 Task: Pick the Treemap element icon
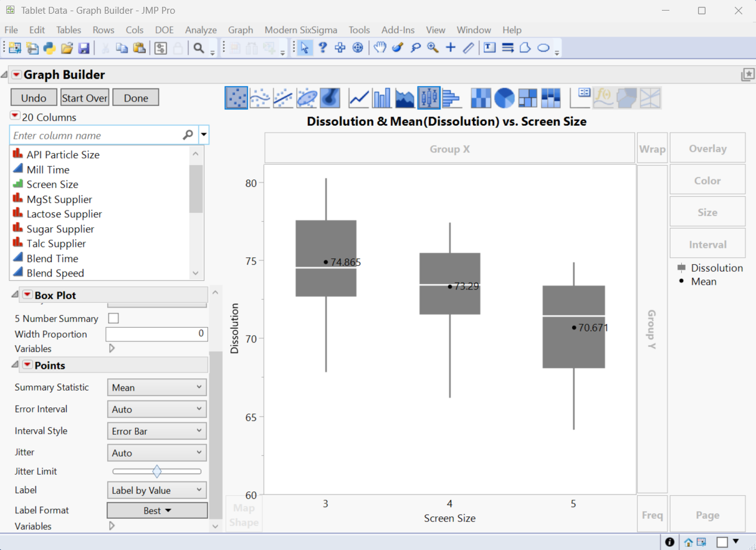click(x=528, y=98)
